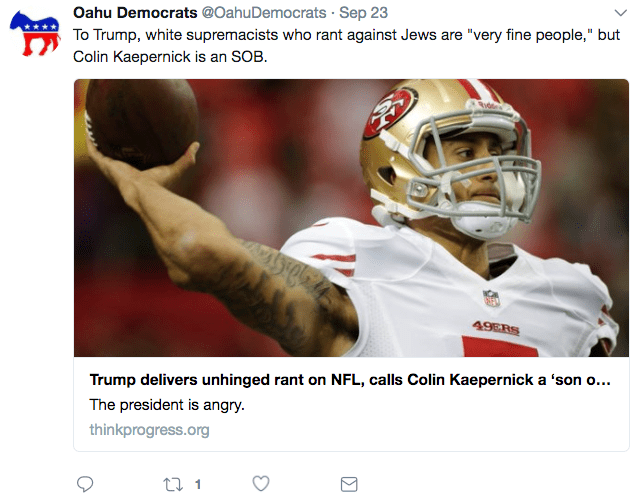
Task: Click the headline 'Trump delivers unhinged rant on NFL'
Action: click(x=349, y=381)
